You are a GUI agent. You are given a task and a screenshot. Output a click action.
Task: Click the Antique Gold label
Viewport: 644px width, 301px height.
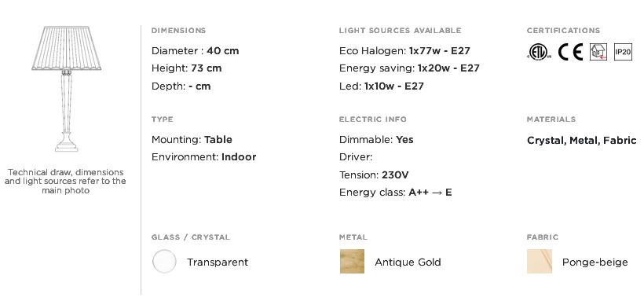[408, 262]
